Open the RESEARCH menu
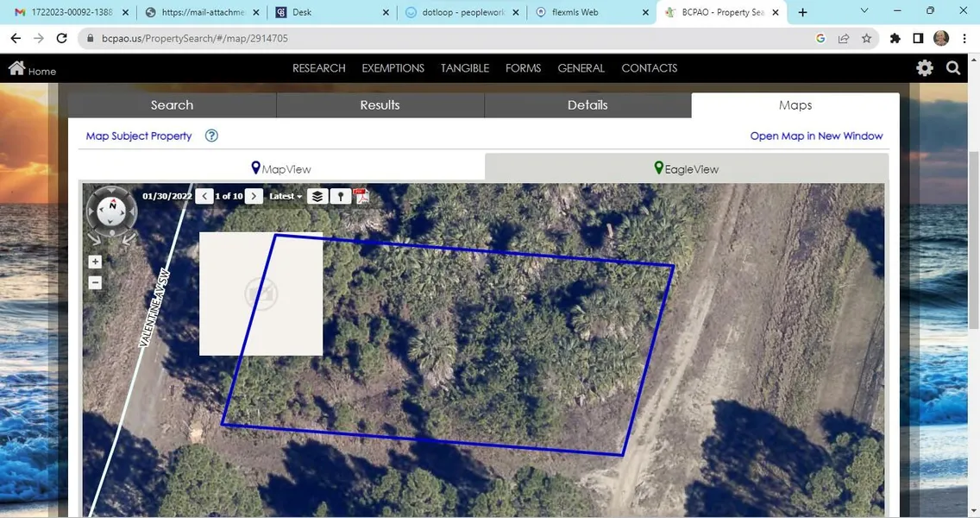 (x=318, y=68)
